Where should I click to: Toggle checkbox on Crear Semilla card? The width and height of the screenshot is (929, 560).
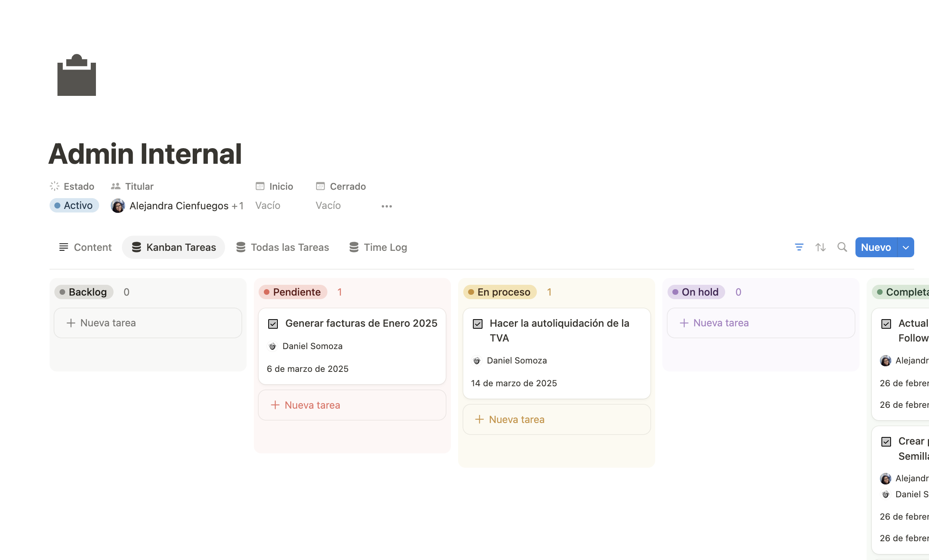click(886, 441)
